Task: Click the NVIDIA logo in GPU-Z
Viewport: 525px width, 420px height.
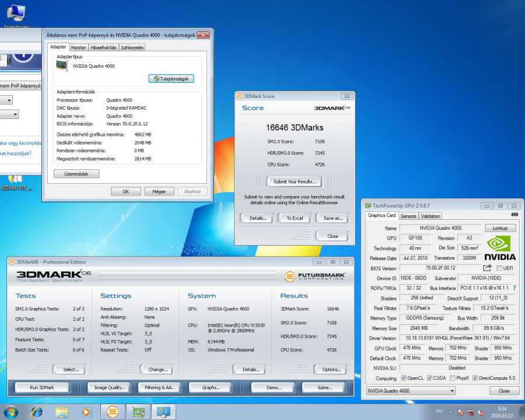Action: [501, 248]
